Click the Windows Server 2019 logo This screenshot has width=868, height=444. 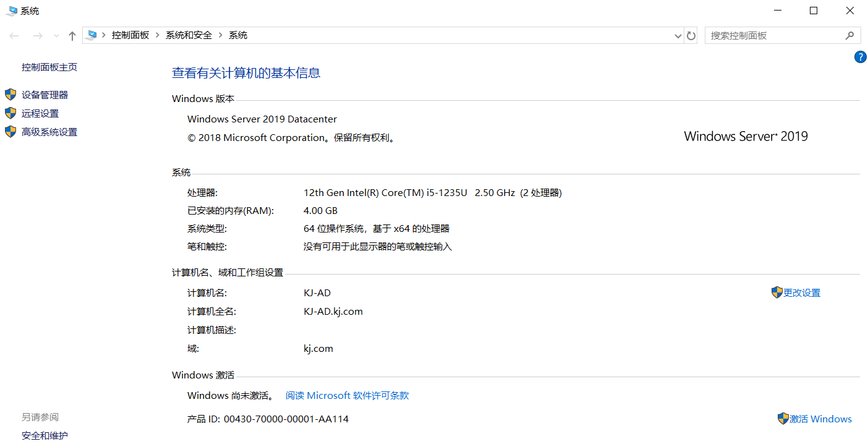[x=746, y=136]
